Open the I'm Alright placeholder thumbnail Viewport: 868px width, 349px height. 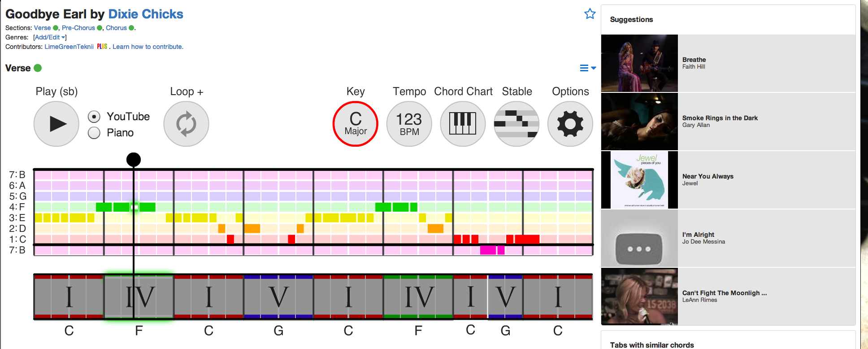pos(639,238)
